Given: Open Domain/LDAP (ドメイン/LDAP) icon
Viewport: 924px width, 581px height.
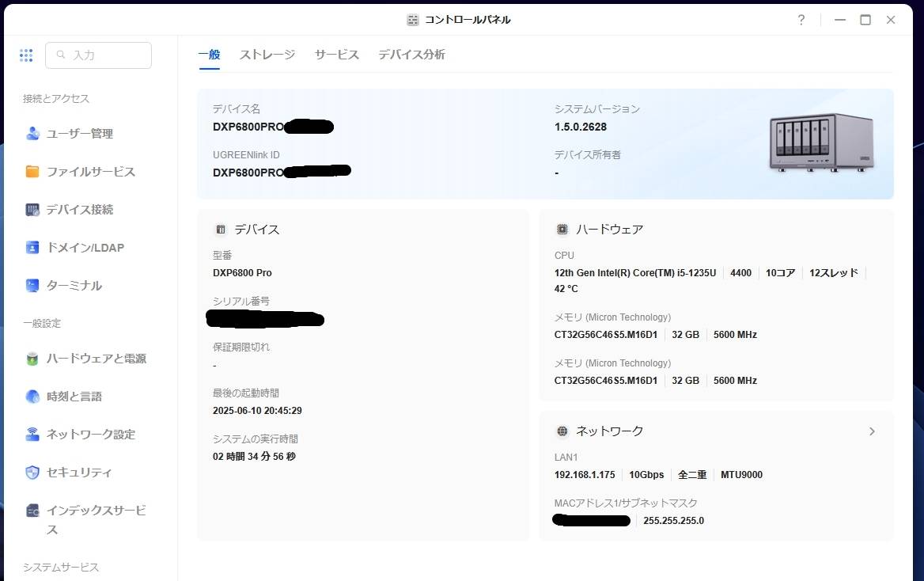Looking at the screenshot, I should [32, 248].
